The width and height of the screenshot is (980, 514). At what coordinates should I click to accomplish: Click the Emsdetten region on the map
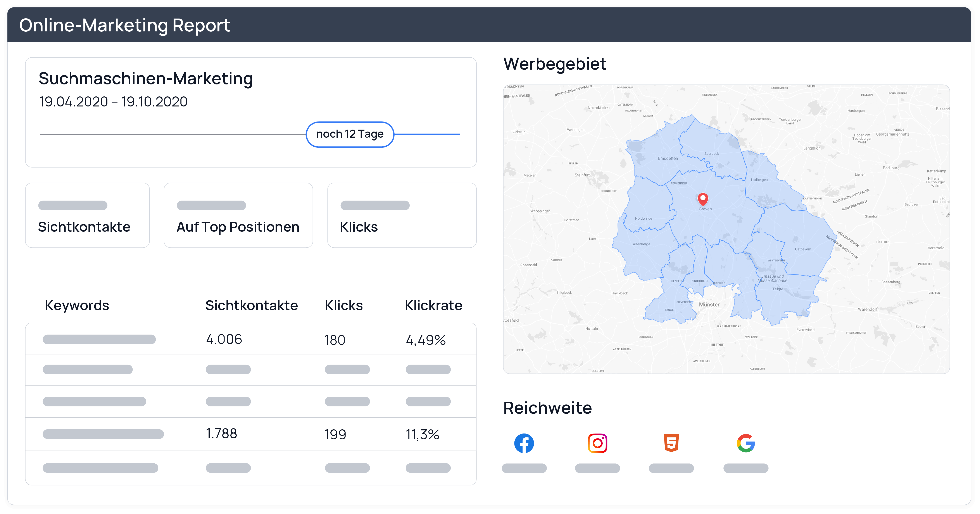click(668, 158)
